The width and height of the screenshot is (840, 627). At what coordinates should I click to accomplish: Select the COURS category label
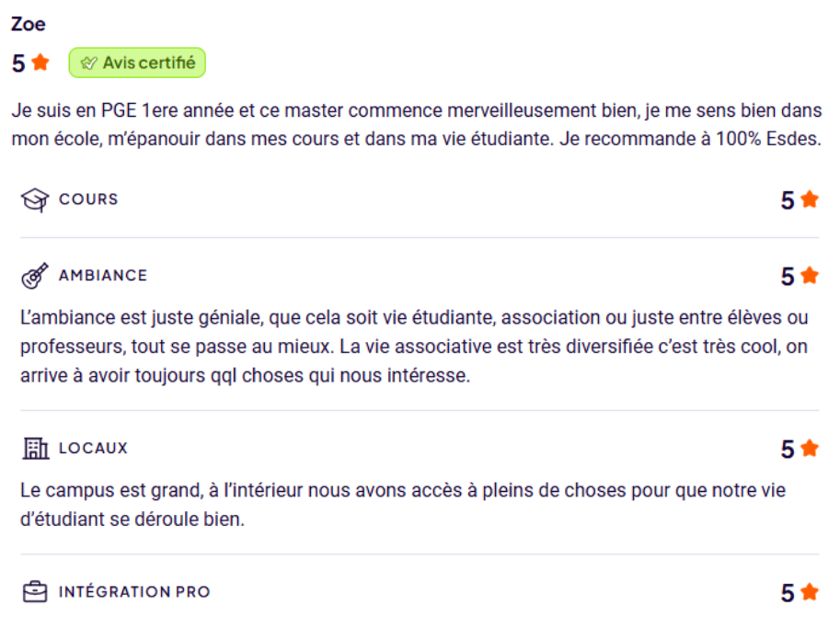88,199
